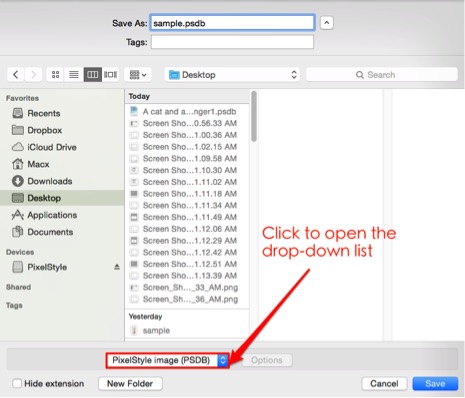Click the Cancel button
Image resolution: width=465 pixels, height=398 pixels.
coord(384,384)
